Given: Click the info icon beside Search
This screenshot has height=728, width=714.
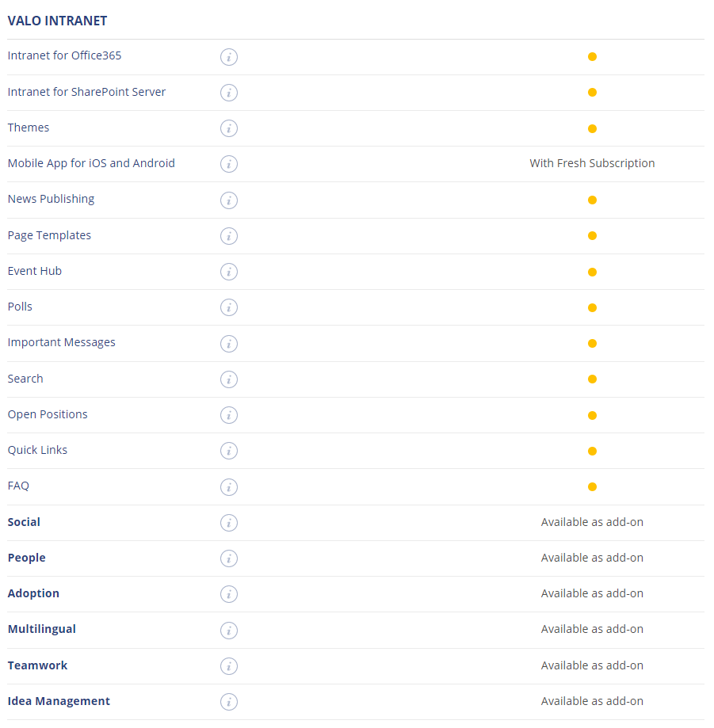Looking at the screenshot, I should [229, 379].
